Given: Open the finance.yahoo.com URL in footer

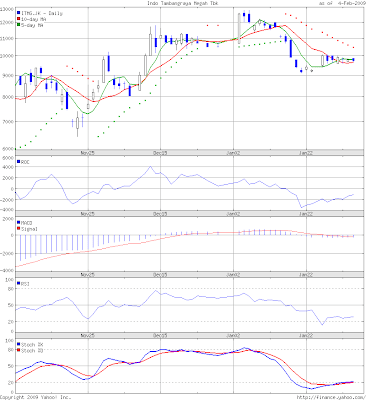Looking at the screenshot, I should [x=331, y=397].
